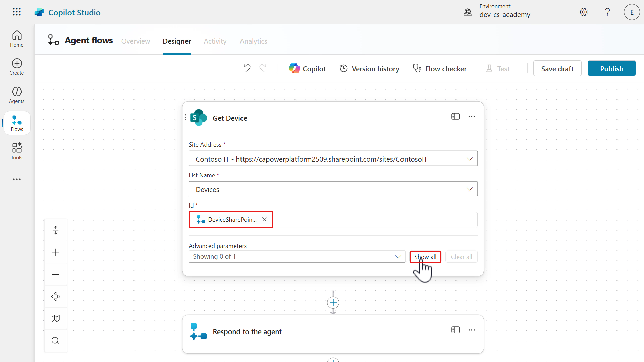The width and height of the screenshot is (644, 362).
Task: Toggle the side panel on the Get Device card
Action: click(455, 116)
